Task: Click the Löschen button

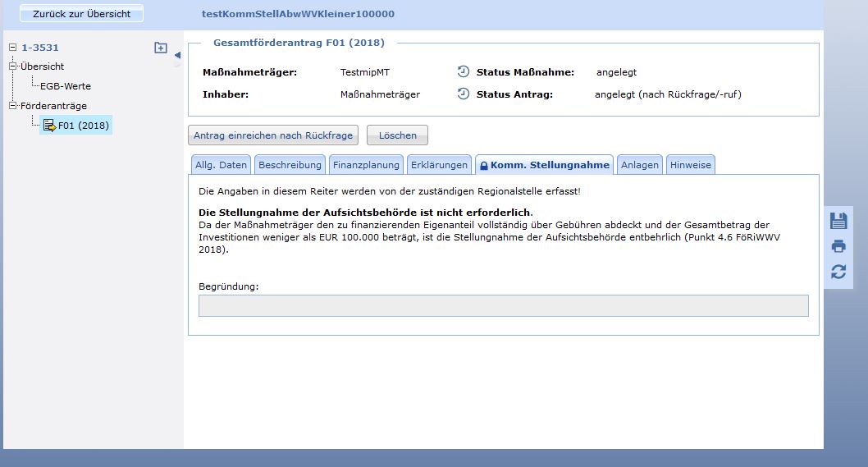Action: pos(397,135)
